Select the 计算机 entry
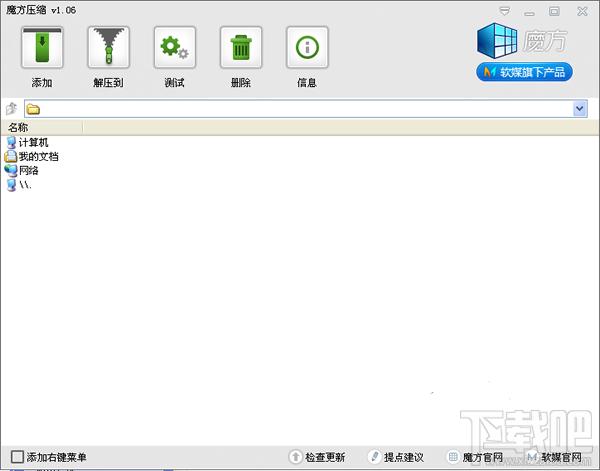Image resolution: width=600 pixels, height=471 pixels. [34, 143]
